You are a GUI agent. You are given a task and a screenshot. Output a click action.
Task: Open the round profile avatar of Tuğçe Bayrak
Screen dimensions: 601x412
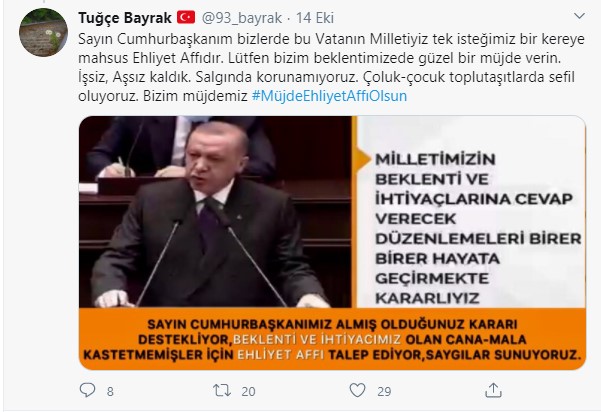click(x=43, y=32)
